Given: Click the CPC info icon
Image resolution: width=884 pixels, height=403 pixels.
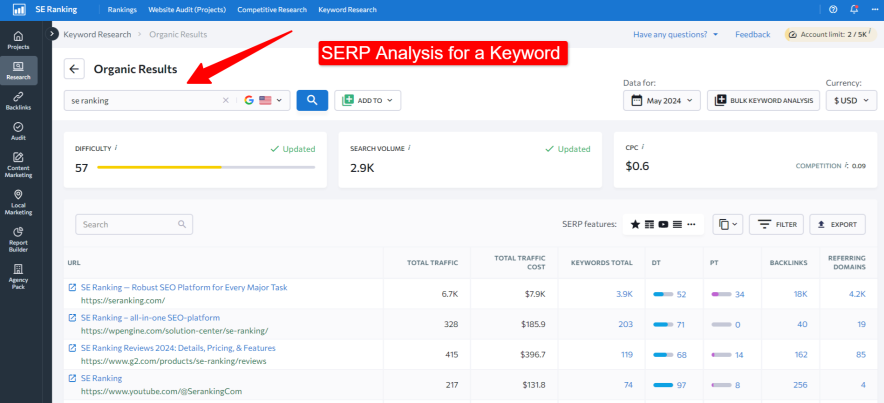Looking at the screenshot, I should pyautogui.click(x=643, y=147).
